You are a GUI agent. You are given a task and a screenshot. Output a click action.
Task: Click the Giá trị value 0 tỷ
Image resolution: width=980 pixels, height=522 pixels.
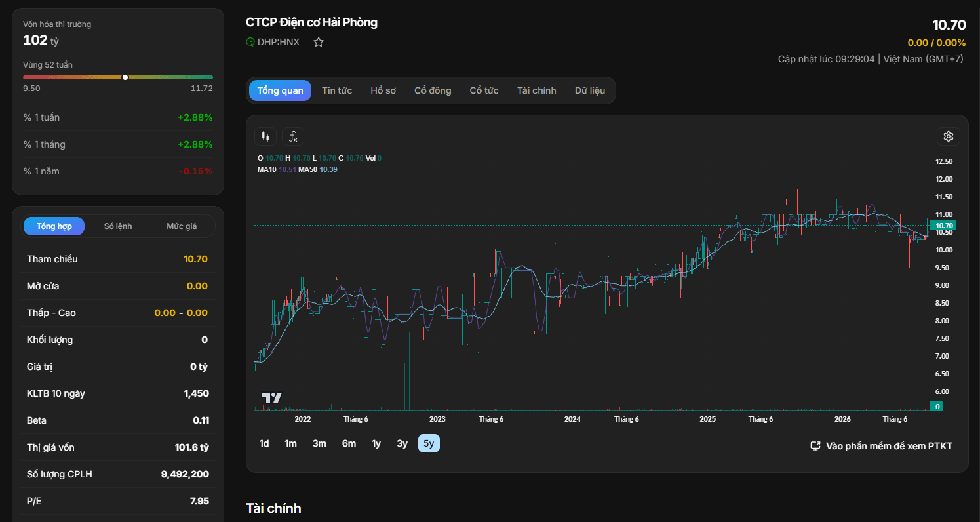199,367
